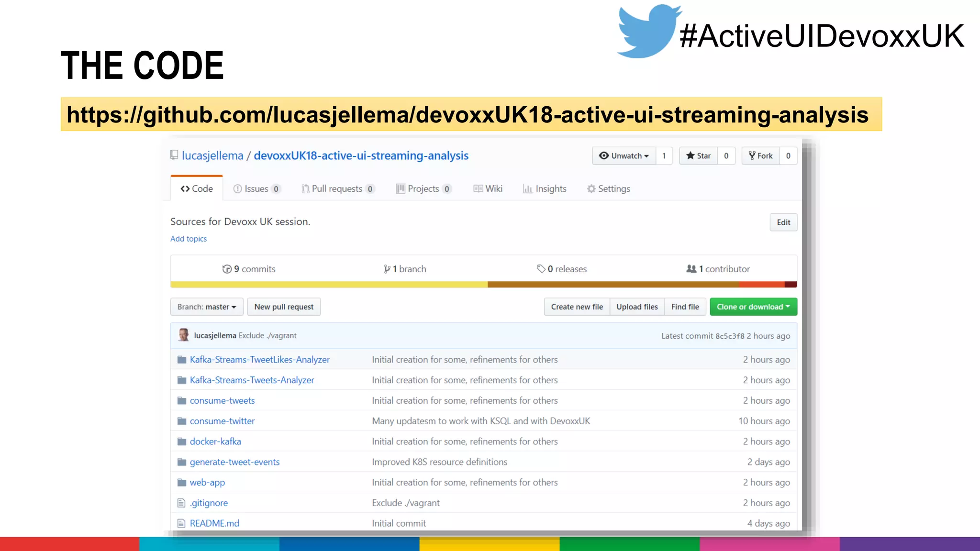Click the Upload files button

(637, 307)
